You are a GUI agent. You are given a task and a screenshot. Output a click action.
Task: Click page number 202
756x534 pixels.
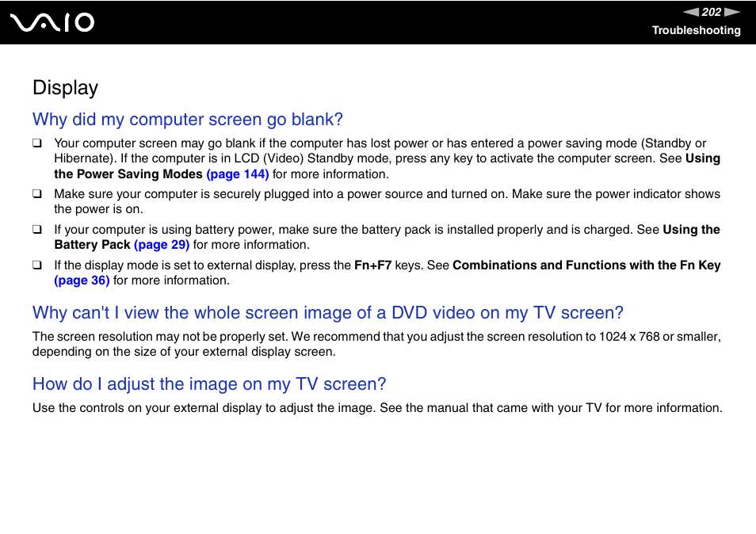[711, 12]
